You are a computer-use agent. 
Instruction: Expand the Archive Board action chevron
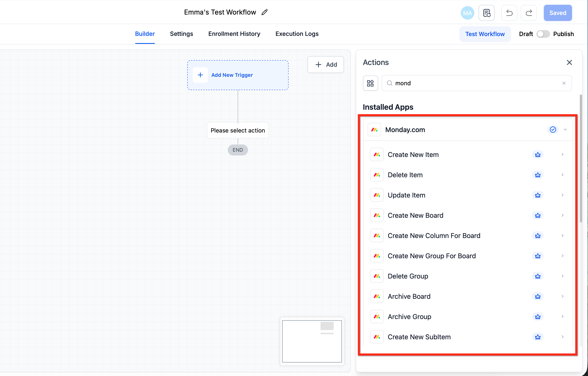point(562,296)
